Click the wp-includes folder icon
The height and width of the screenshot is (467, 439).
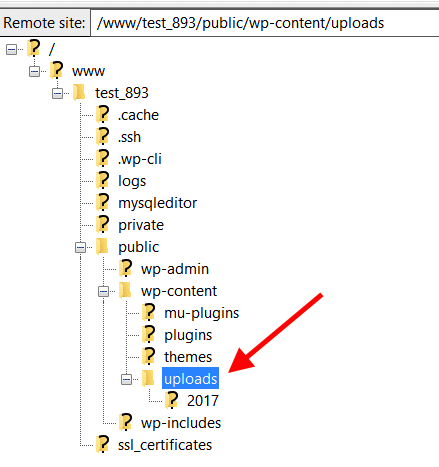(x=126, y=422)
